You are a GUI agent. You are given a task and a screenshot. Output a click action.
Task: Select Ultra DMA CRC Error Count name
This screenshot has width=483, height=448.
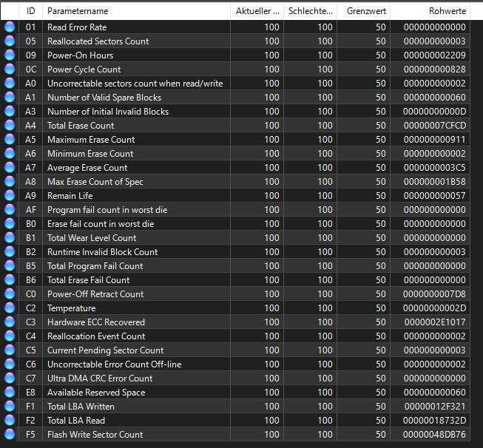click(100, 378)
